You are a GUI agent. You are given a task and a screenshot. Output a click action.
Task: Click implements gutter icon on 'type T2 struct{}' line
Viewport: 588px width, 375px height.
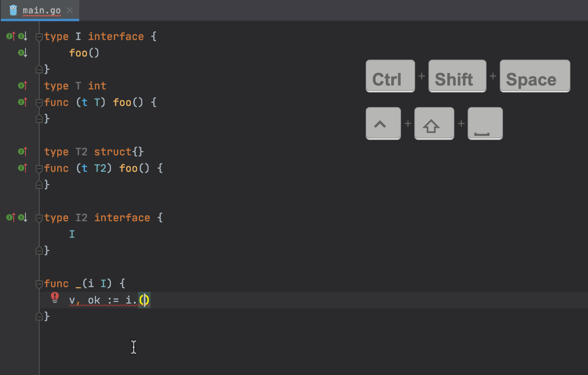(x=23, y=152)
